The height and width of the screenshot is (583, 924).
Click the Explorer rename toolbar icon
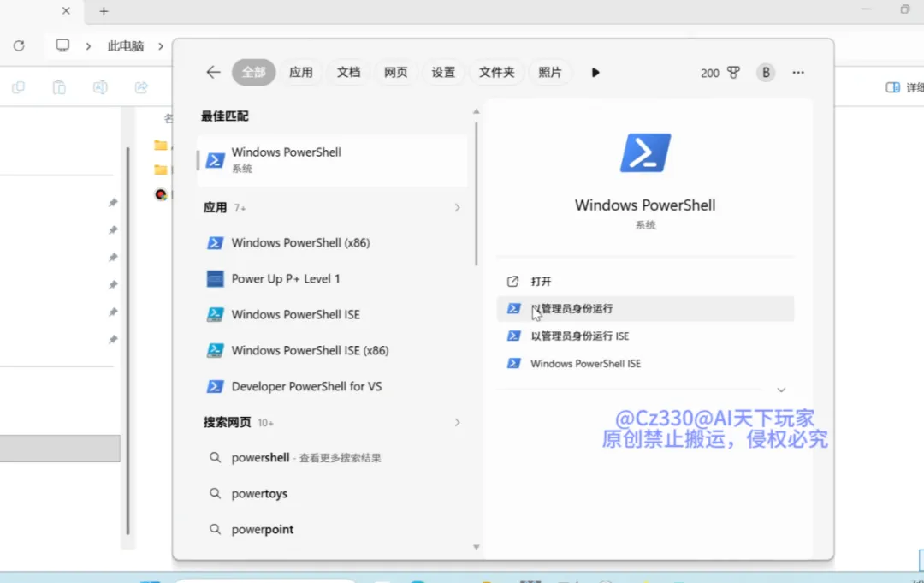tap(100, 88)
